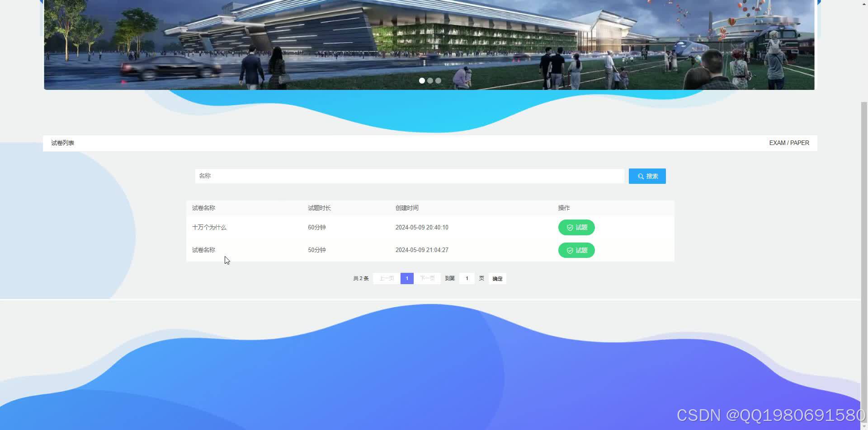Click the 2024-05-09 20:40:10 timestamp
This screenshot has height=430, width=868.
pyautogui.click(x=422, y=227)
